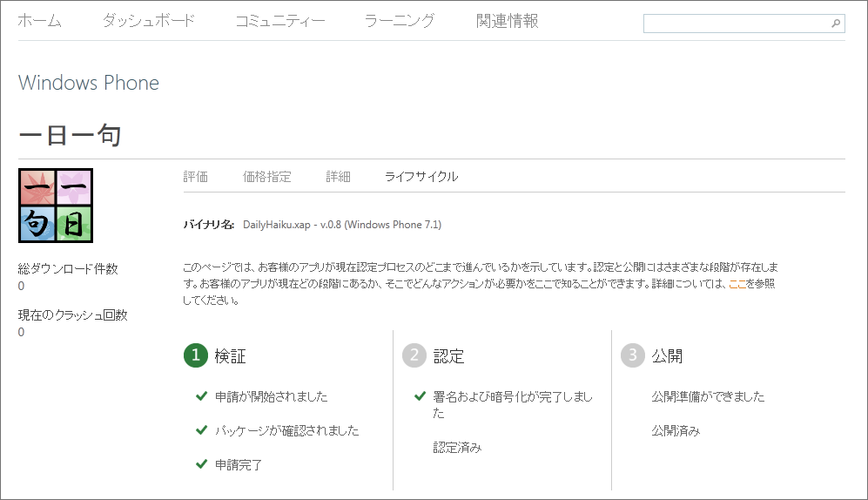The height and width of the screenshot is (500, 868).
Task: Click the 認定済み status text
Action: [x=457, y=448]
